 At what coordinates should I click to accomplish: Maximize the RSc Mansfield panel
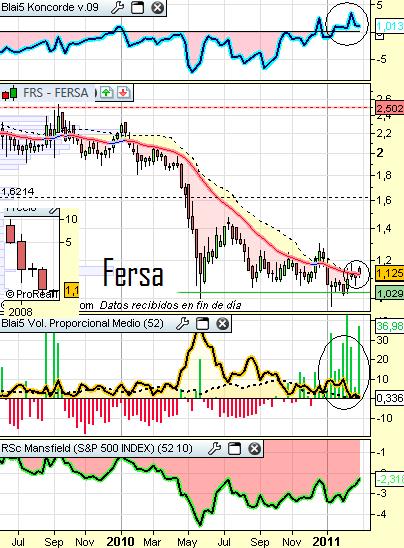234,448
